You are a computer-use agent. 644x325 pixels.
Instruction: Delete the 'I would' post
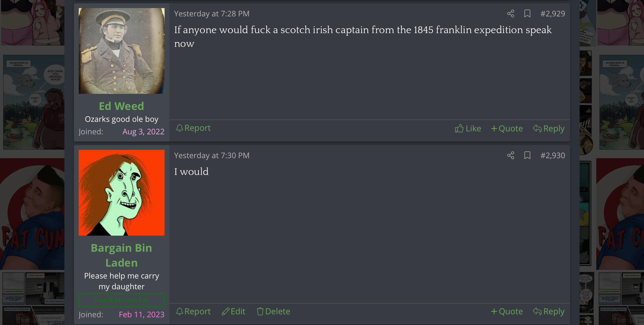(x=273, y=311)
